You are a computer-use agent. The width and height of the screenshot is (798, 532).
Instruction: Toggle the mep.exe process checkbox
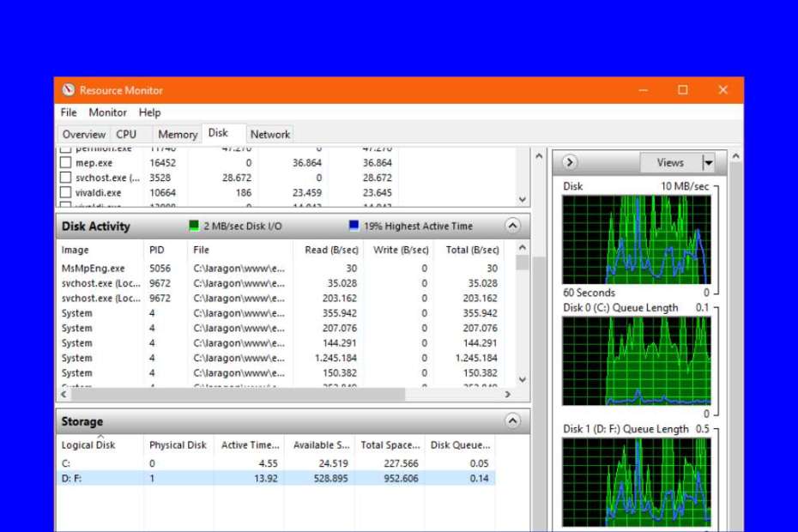click(x=65, y=162)
